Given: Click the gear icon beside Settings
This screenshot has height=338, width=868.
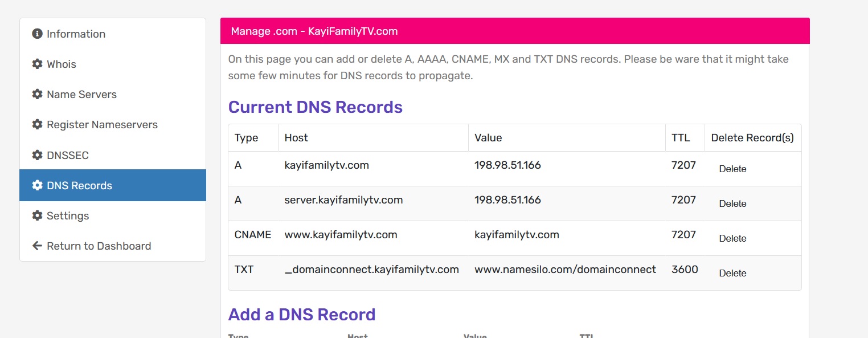Looking at the screenshot, I should 38,215.
